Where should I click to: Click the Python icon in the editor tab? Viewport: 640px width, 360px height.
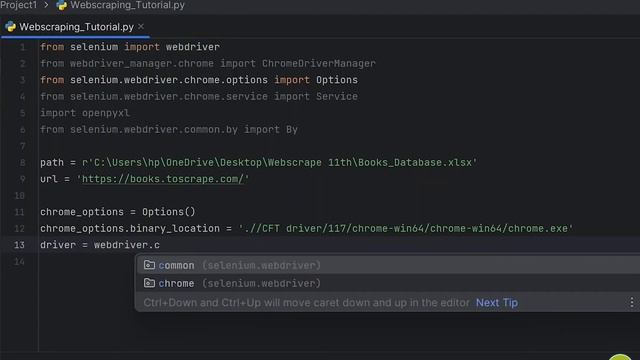[11, 27]
